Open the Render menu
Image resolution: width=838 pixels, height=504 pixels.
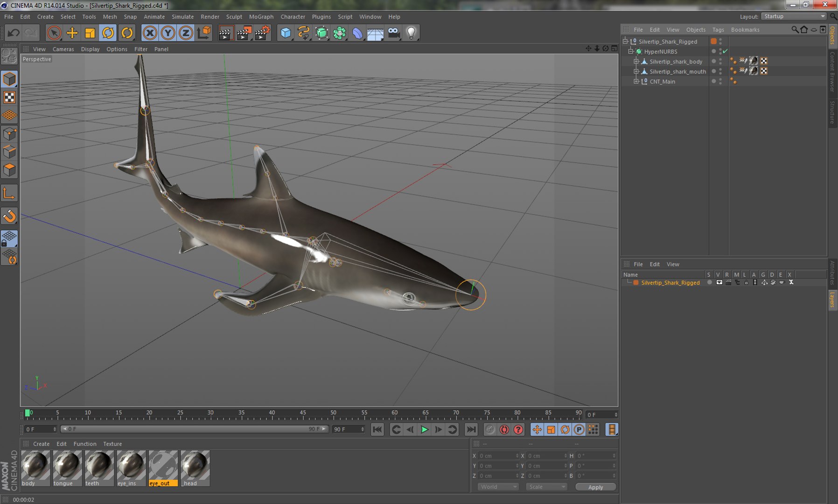(x=210, y=17)
